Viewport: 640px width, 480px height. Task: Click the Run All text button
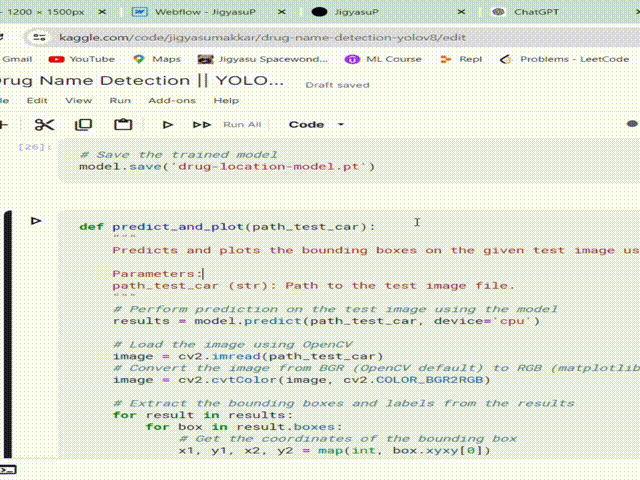[242, 124]
